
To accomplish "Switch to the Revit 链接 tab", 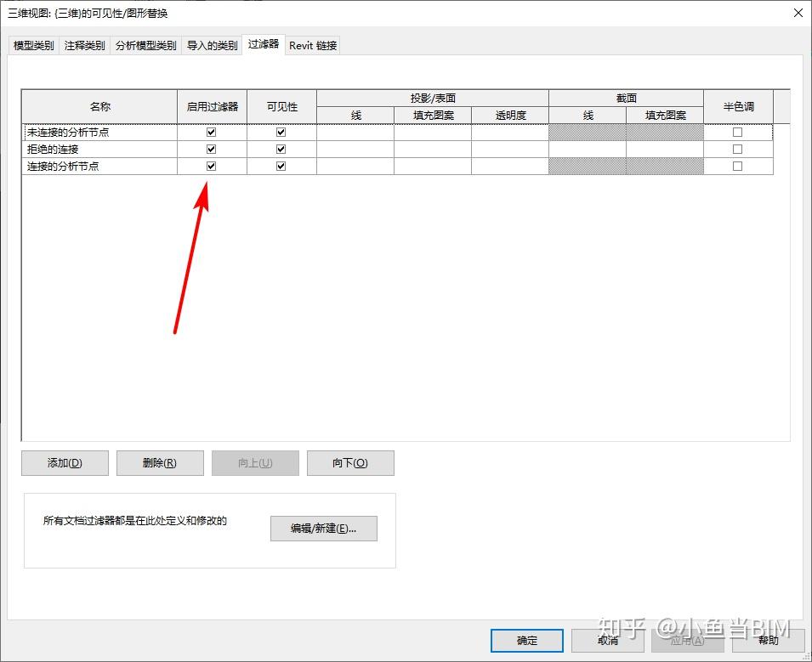I will pyautogui.click(x=311, y=45).
